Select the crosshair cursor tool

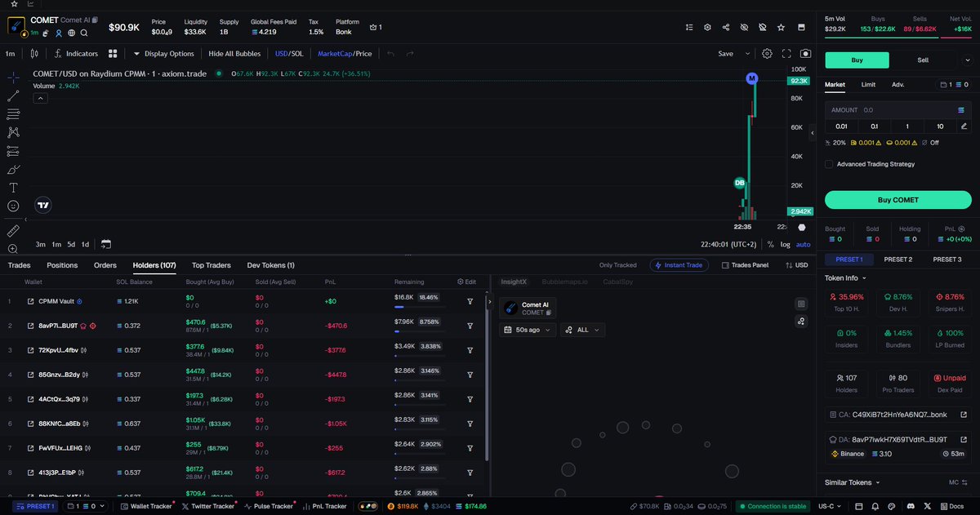pyautogui.click(x=13, y=78)
